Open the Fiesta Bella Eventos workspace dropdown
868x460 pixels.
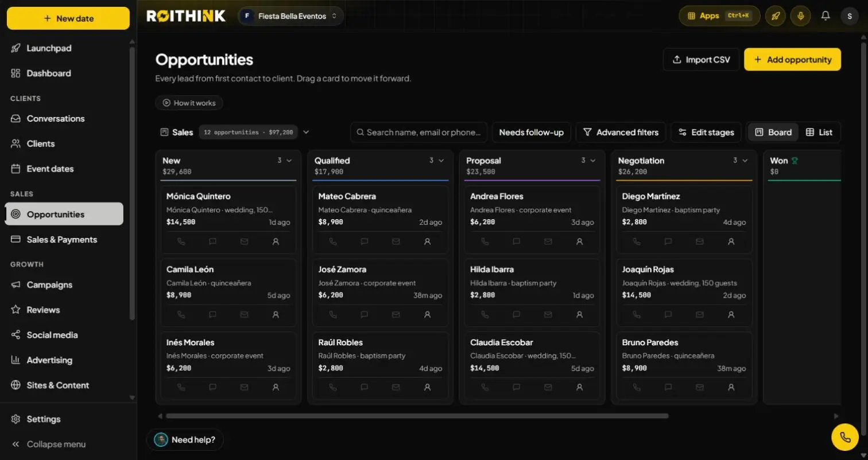pyautogui.click(x=291, y=16)
